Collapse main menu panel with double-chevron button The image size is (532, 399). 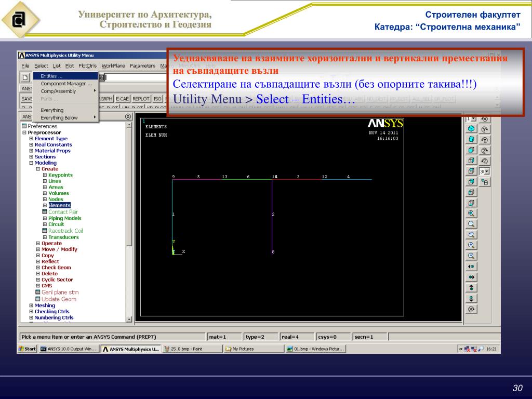[x=128, y=117]
